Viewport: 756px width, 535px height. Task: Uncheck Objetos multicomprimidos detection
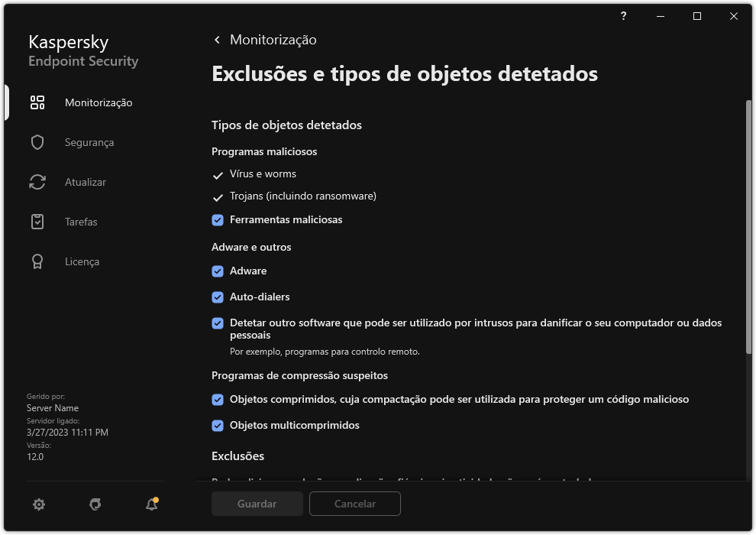coord(218,425)
